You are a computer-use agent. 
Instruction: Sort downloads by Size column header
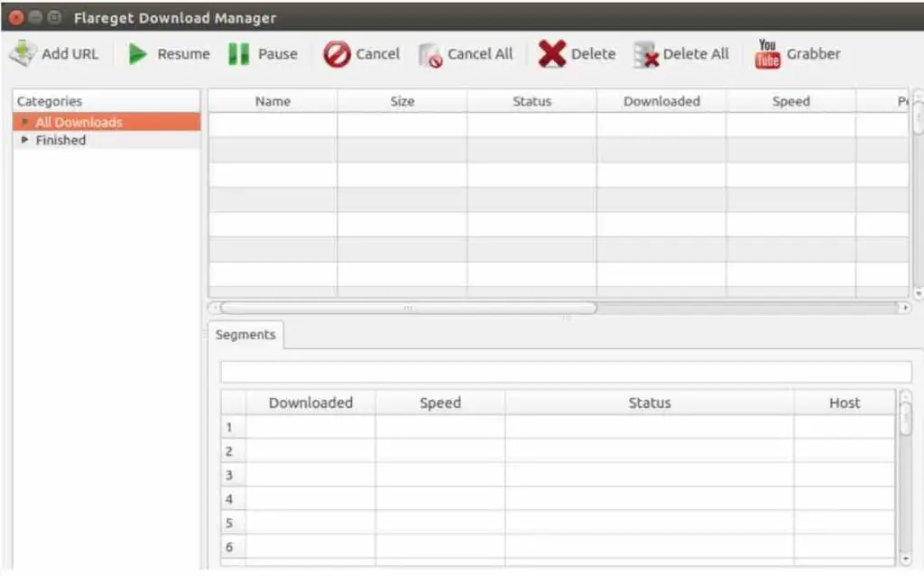pos(402,101)
